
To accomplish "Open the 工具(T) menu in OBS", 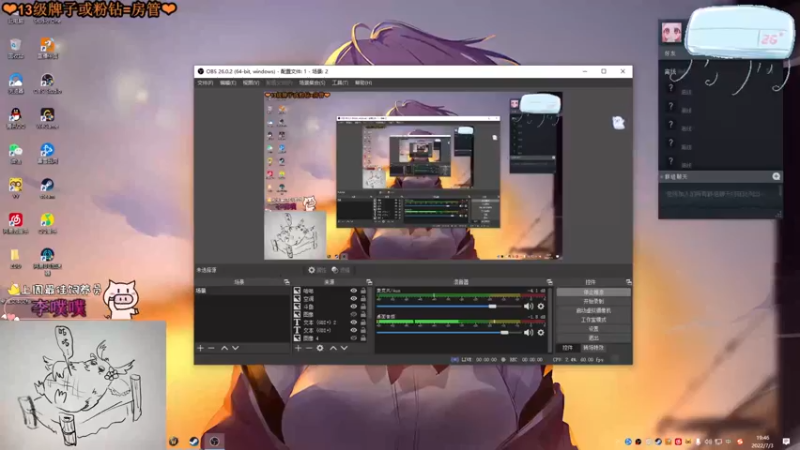I will pyautogui.click(x=340, y=83).
